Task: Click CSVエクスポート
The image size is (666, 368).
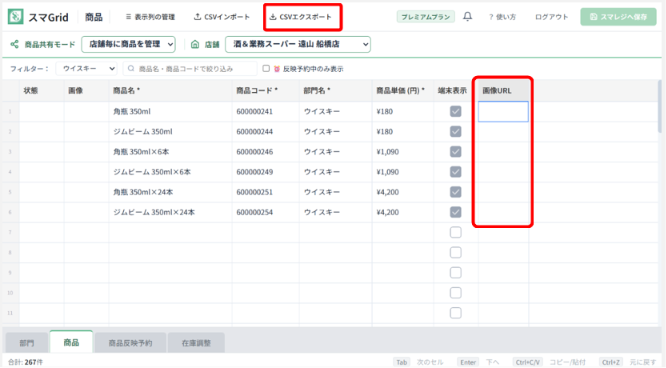Action: [300, 17]
